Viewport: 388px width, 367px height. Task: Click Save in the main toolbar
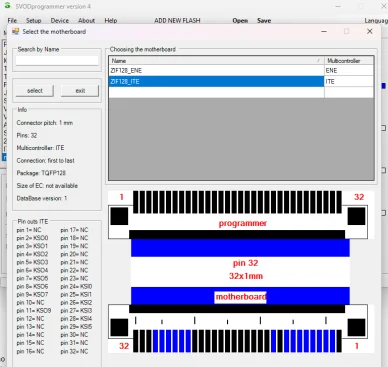pyautogui.click(x=264, y=21)
